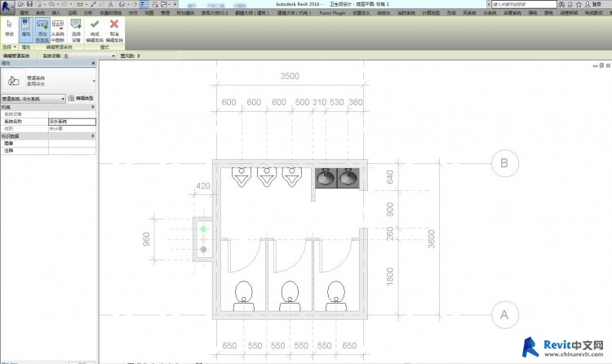Close the Properties palette with the X
612x364 pixels.
coord(93,64)
